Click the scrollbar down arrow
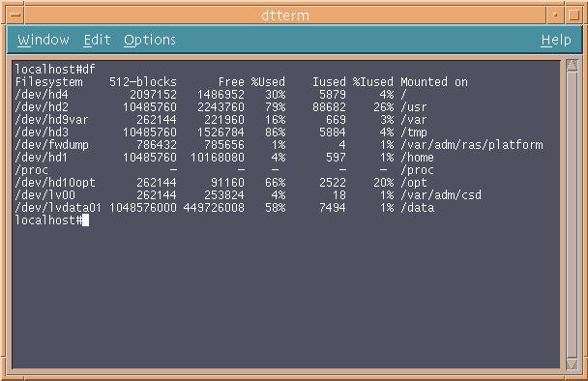 click(x=573, y=364)
